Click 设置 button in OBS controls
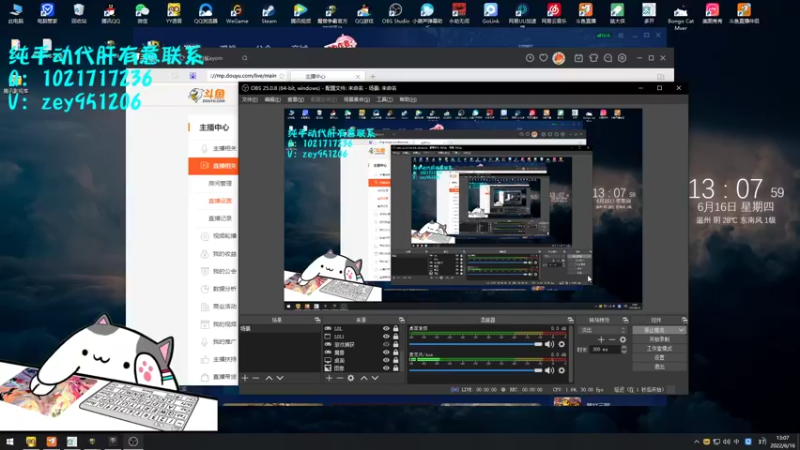This screenshot has width=800, height=450. (x=659, y=358)
